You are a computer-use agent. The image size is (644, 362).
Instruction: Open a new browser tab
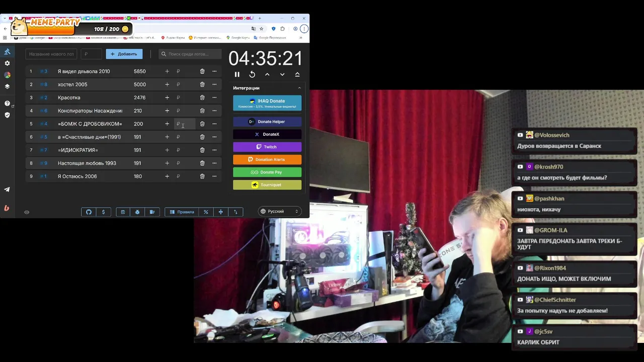coord(260,18)
